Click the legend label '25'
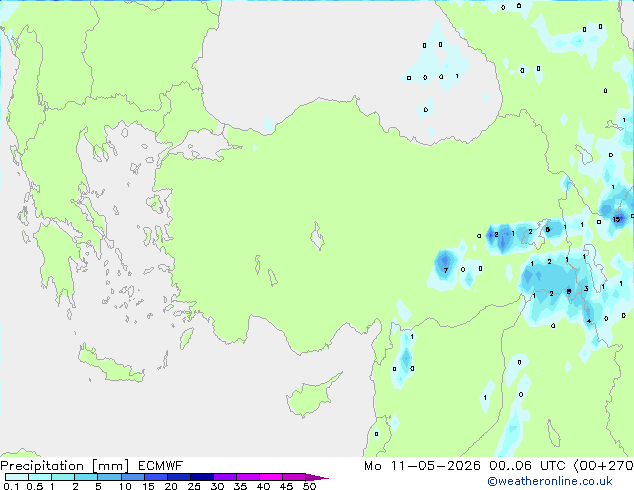 (194, 486)
